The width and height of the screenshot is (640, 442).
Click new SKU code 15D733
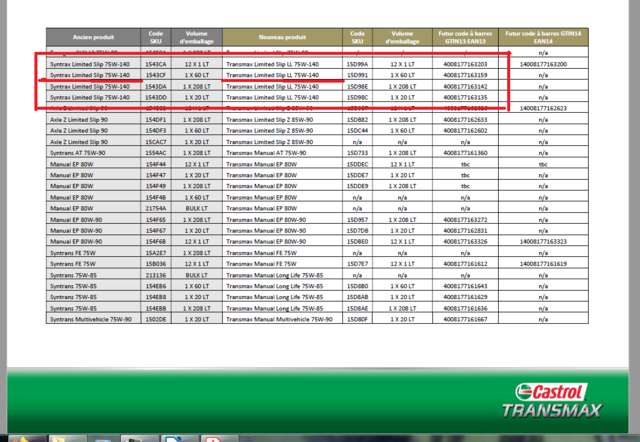click(357, 153)
